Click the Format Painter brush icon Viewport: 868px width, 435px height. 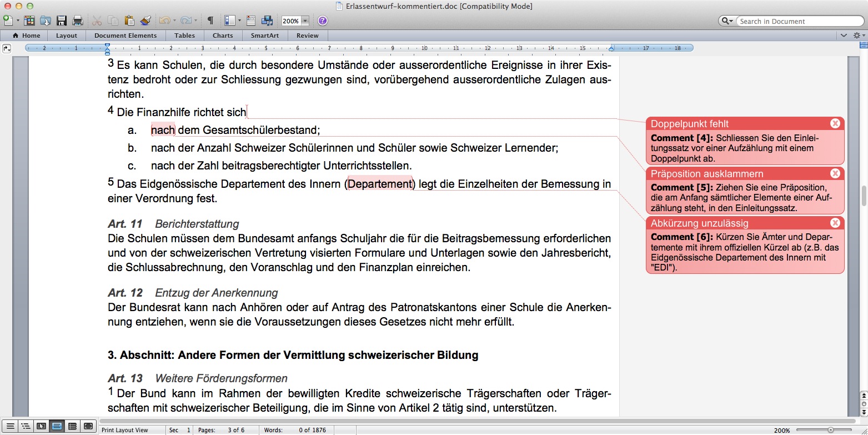coord(145,21)
